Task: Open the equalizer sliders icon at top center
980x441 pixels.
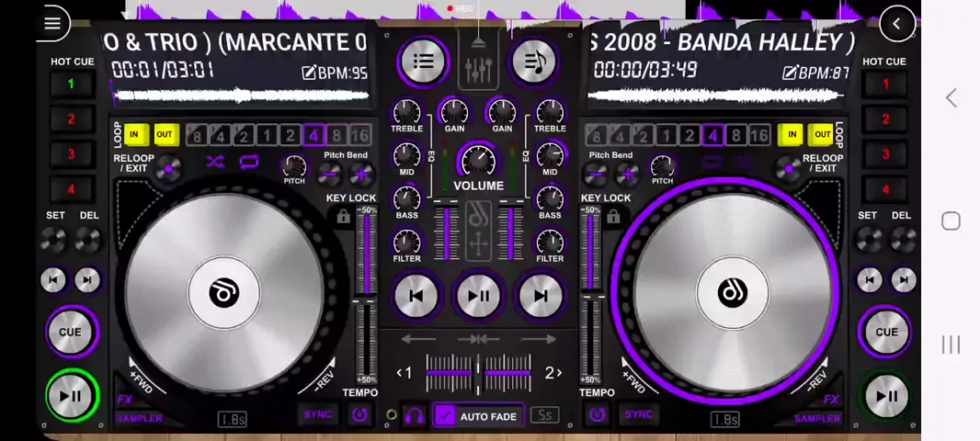Action: click(478, 65)
